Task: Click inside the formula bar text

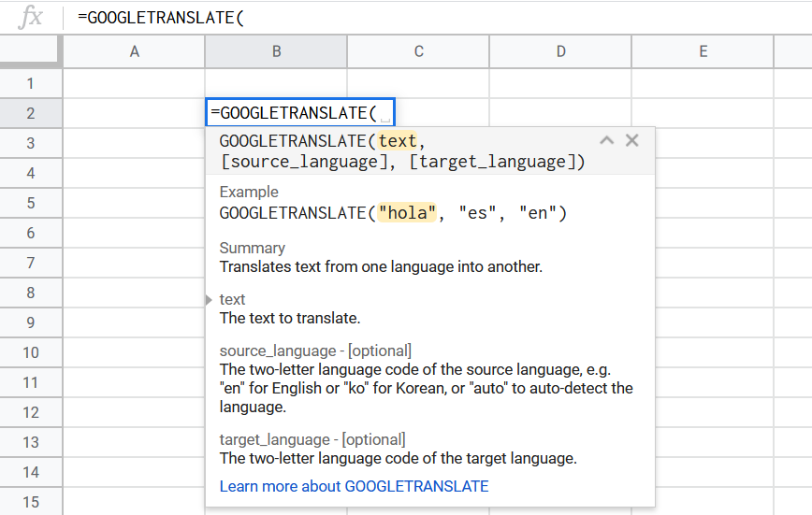Action: (161, 18)
